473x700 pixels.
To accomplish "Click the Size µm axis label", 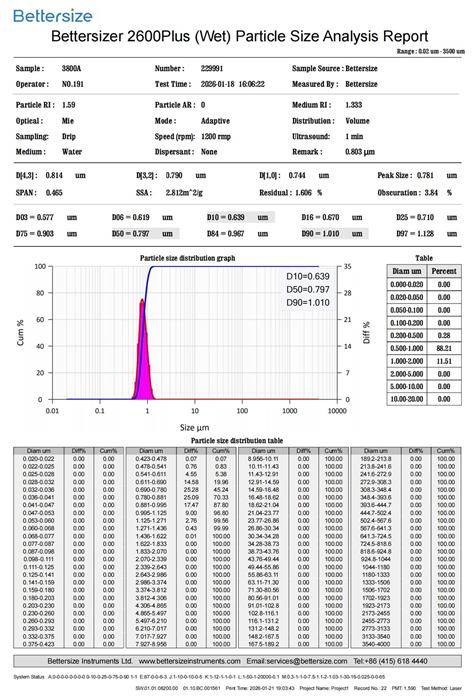I will coord(194,427).
